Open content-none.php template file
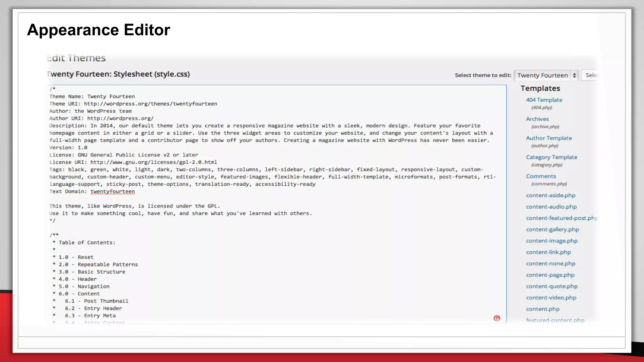The image size is (644, 362). tap(551, 263)
